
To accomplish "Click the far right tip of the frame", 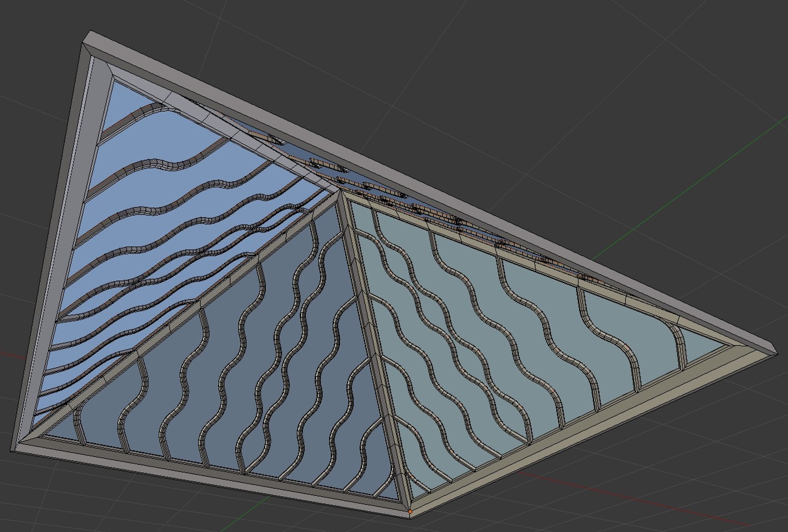I will [x=775, y=346].
